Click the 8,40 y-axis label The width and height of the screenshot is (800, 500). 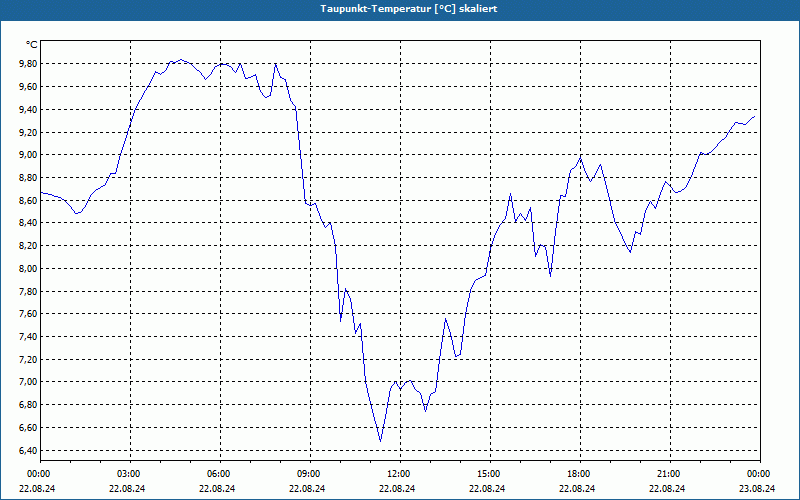tap(29, 222)
